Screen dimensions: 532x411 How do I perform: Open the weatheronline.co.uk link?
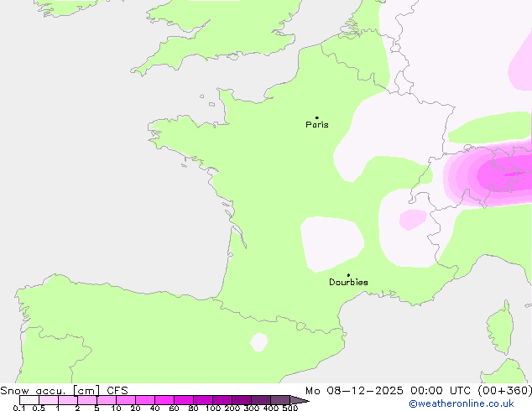click(x=462, y=403)
